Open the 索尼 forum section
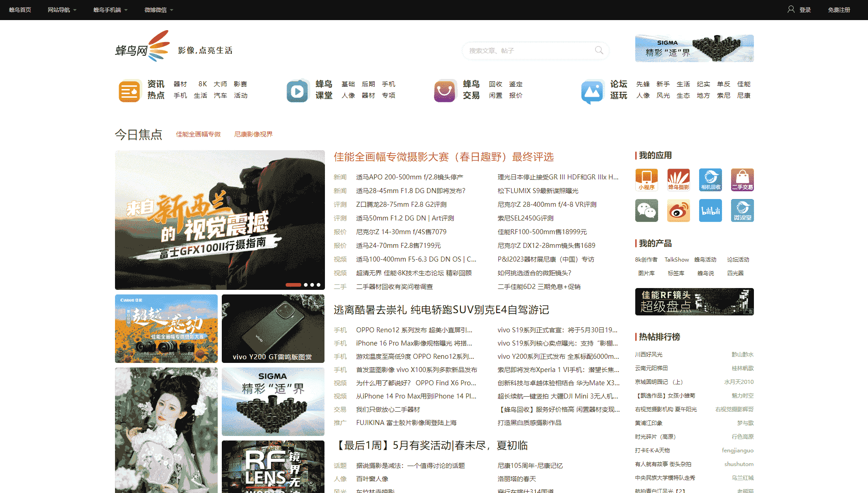868x493 pixels. tap(723, 95)
